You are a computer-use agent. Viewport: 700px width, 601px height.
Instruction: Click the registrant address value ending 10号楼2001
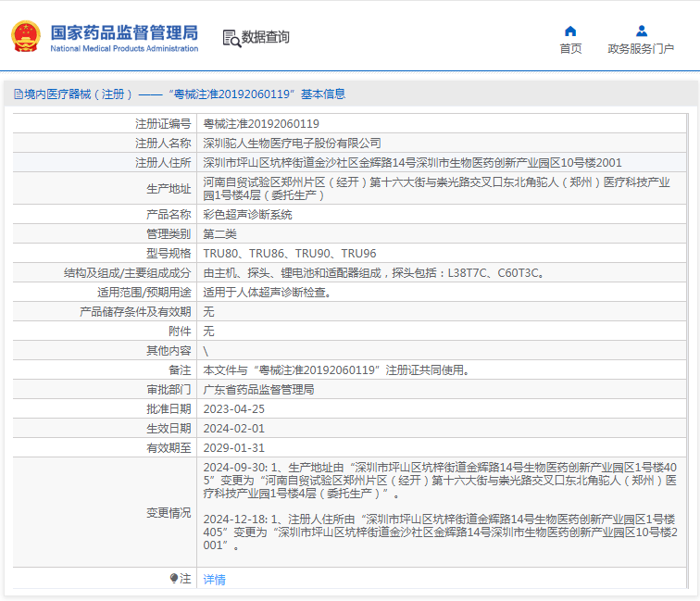[412, 163]
